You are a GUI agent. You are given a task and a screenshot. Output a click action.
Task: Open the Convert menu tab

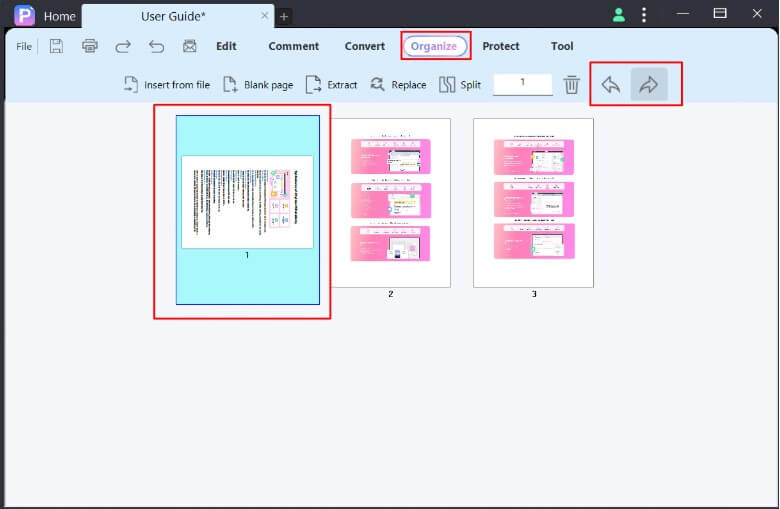365,46
